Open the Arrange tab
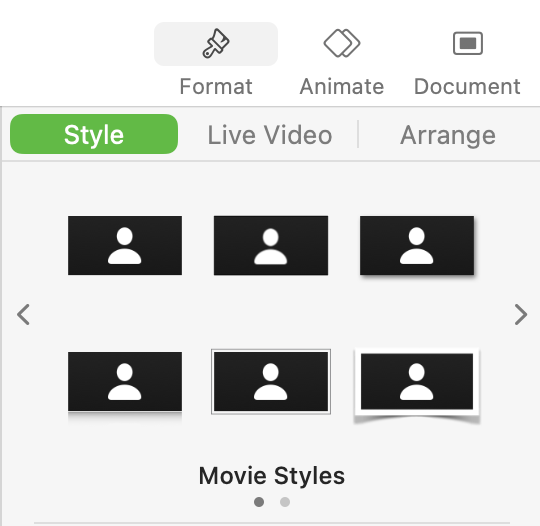 [x=448, y=135]
